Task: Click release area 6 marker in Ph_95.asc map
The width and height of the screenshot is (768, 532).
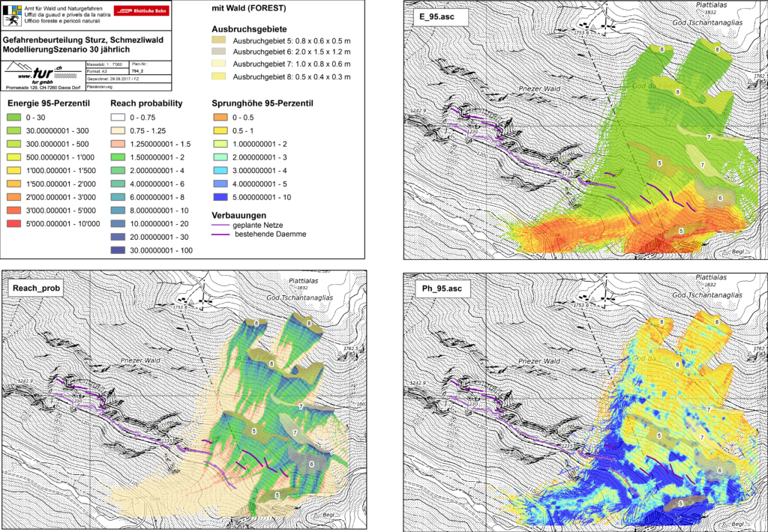Action: [x=719, y=471]
